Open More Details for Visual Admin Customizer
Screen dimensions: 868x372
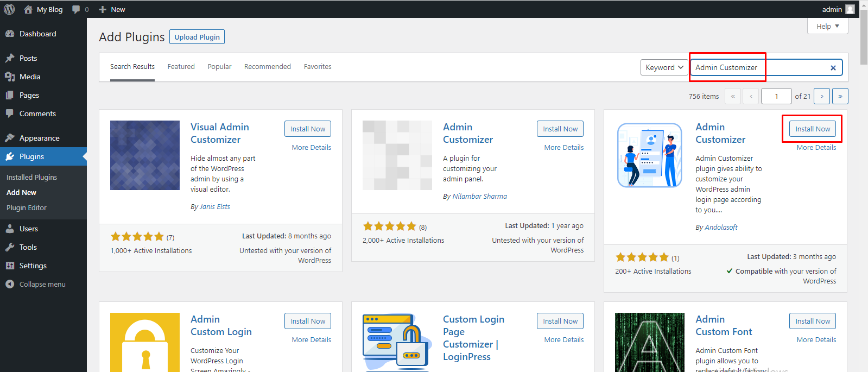point(312,147)
